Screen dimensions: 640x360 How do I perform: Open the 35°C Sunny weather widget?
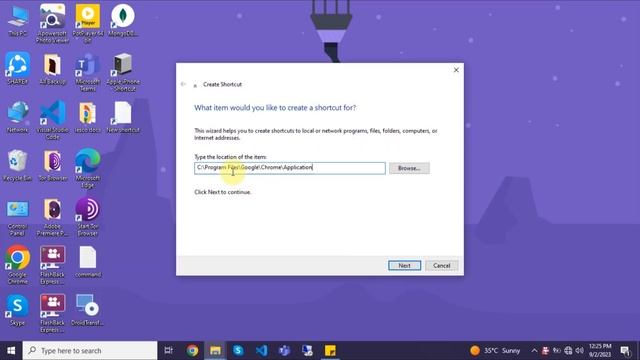pos(495,350)
